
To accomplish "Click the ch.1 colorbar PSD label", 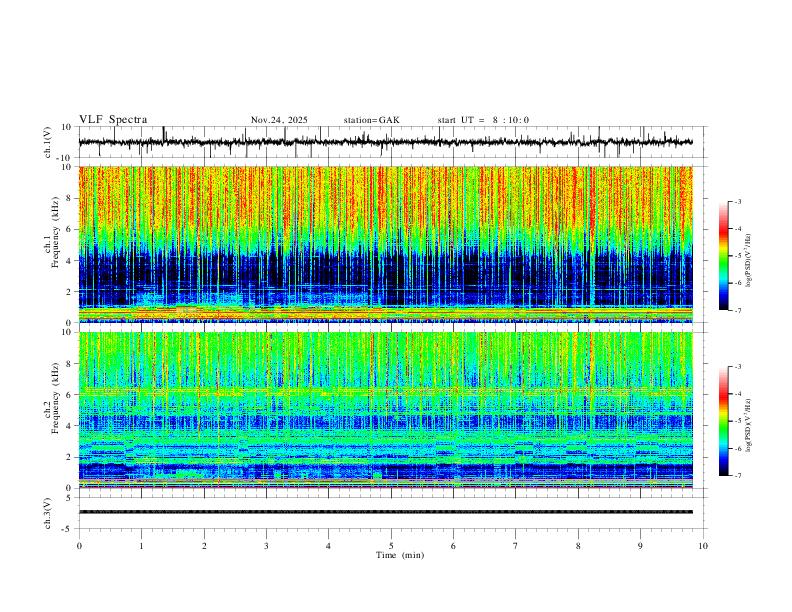I will pos(749,261).
